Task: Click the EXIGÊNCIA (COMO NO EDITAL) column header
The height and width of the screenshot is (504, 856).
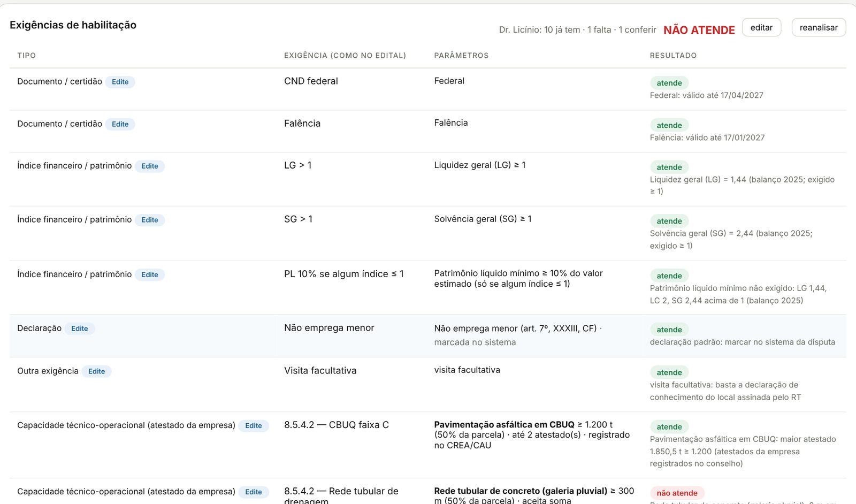Action: click(345, 56)
